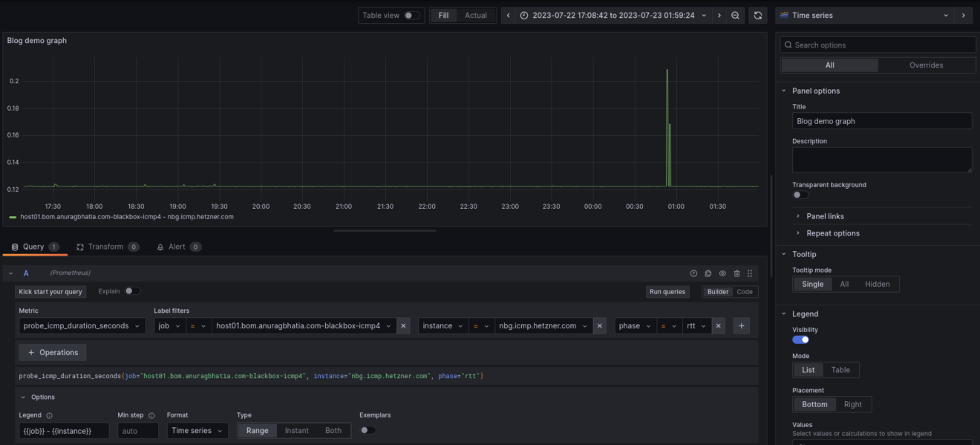
Task: Delete query A via the trash icon
Action: point(736,273)
